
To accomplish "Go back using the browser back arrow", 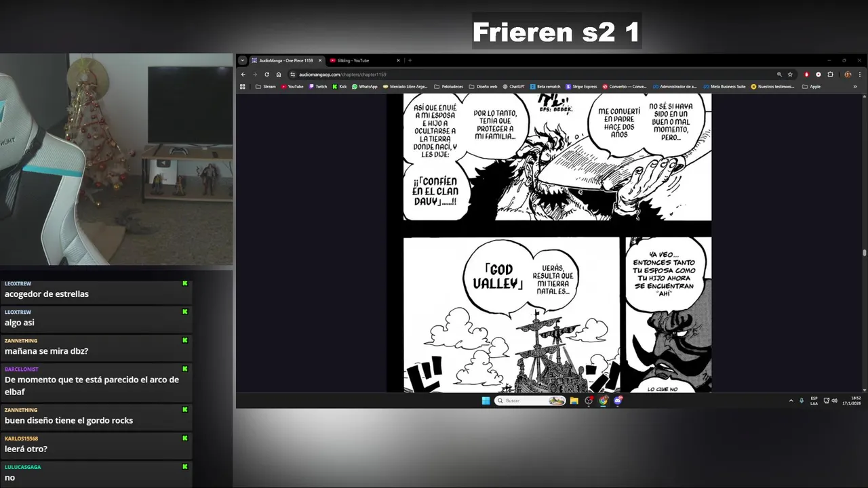I will click(243, 75).
